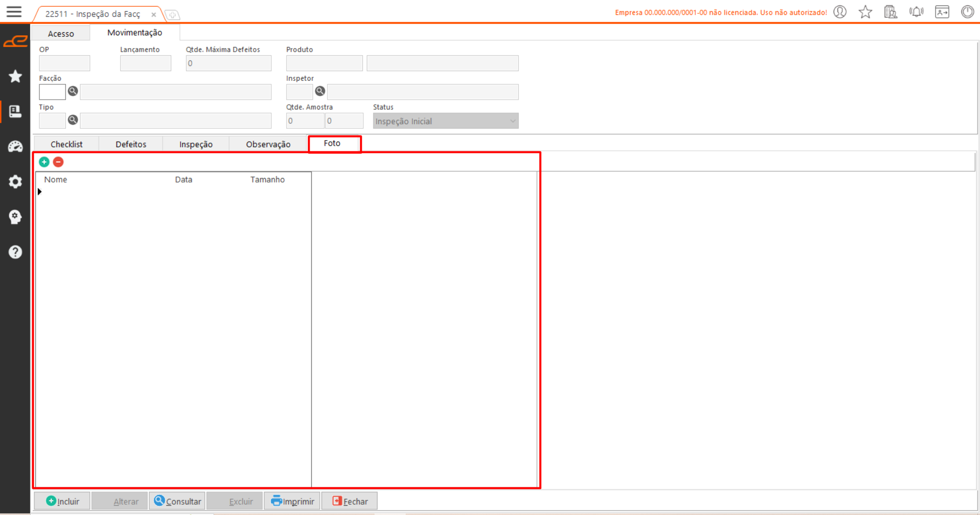Open the Inspetor search magnifier
This screenshot has height=515, width=980.
(x=320, y=91)
